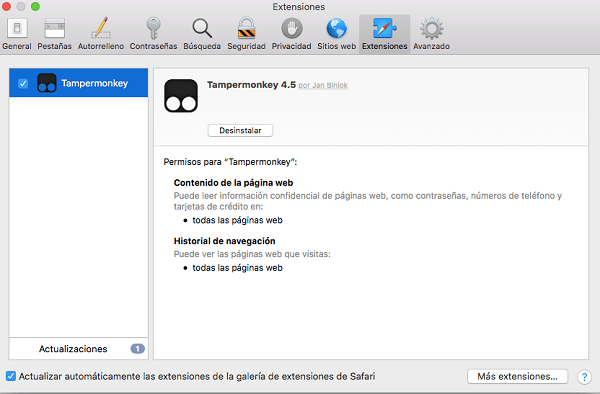Click "Puede ver las páginas web que visitas" text
Screen dimensions: 600x394
[x=252, y=254]
